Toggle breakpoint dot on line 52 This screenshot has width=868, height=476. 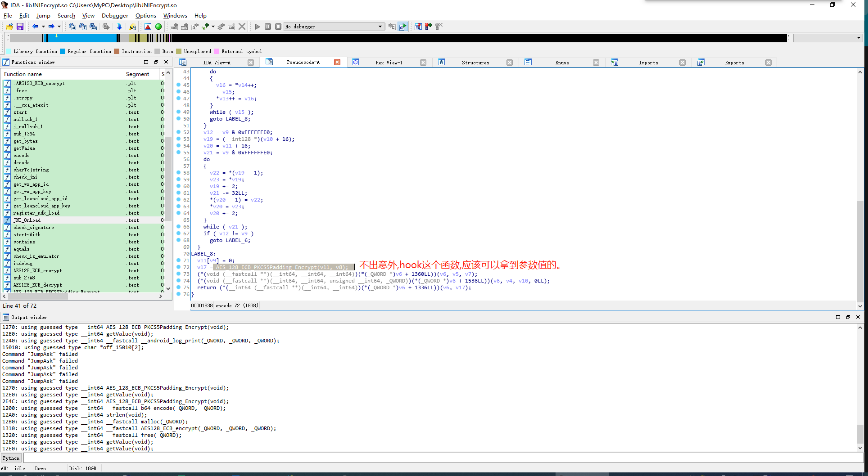tap(178, 132)
